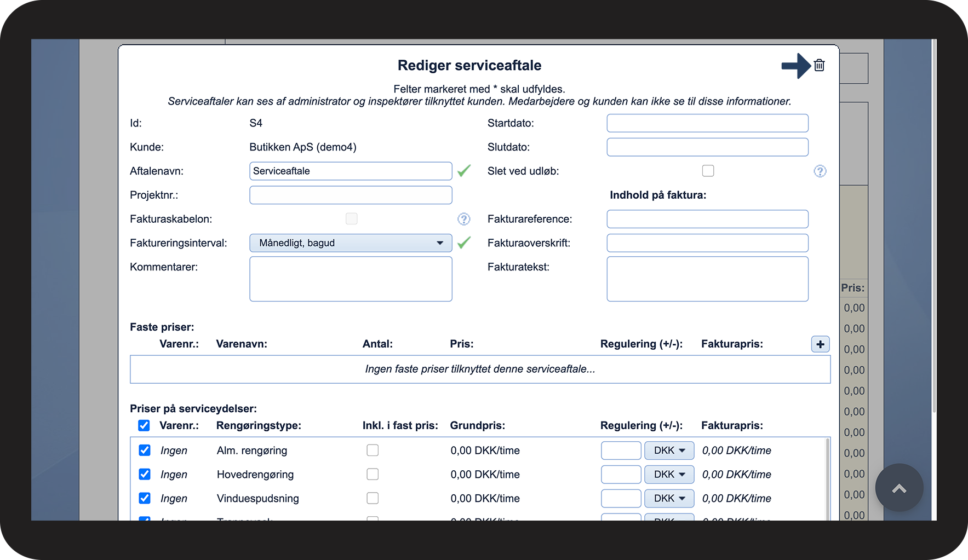Toggle select-all checkbox in serviceydelser header
968x560 pixels.
(144, 425)
